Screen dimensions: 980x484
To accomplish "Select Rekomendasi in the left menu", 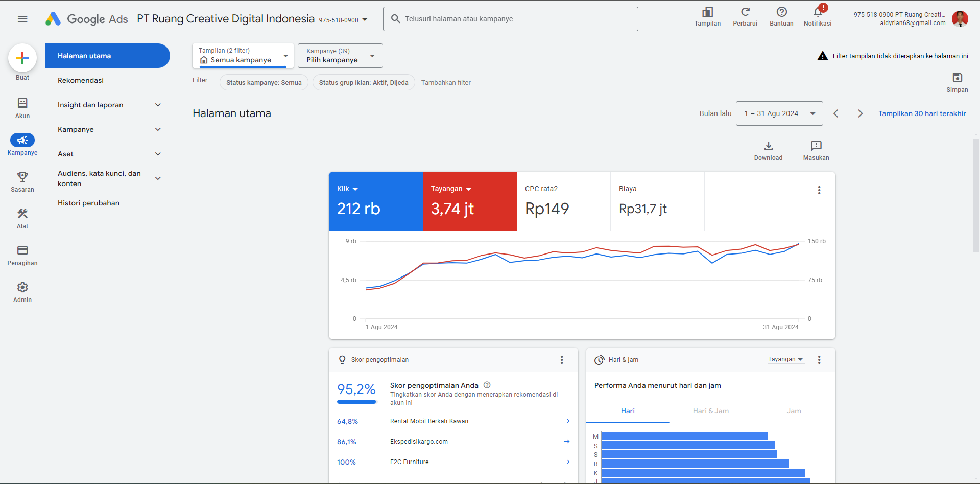I will point(81,80).
